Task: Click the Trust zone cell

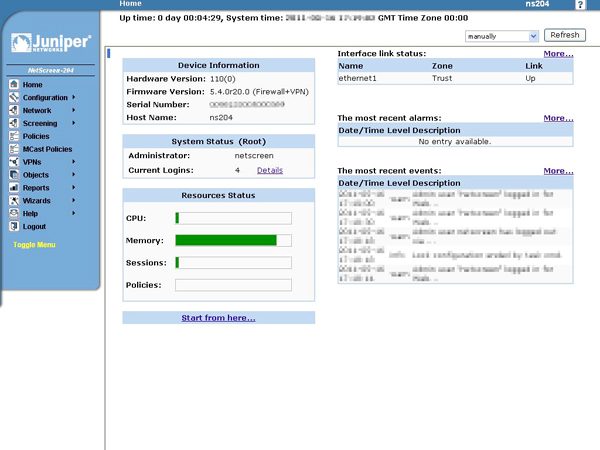Action: (x=442, y=78)
